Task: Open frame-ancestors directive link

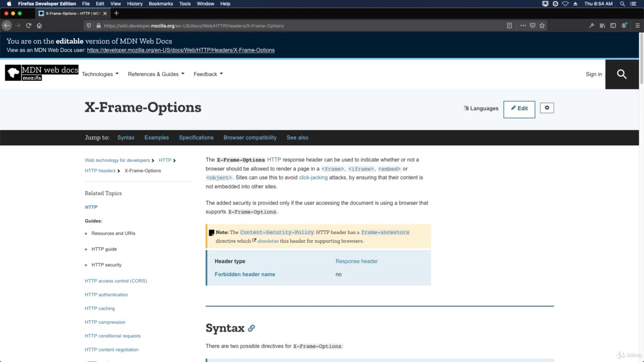Action: (385, 232)
